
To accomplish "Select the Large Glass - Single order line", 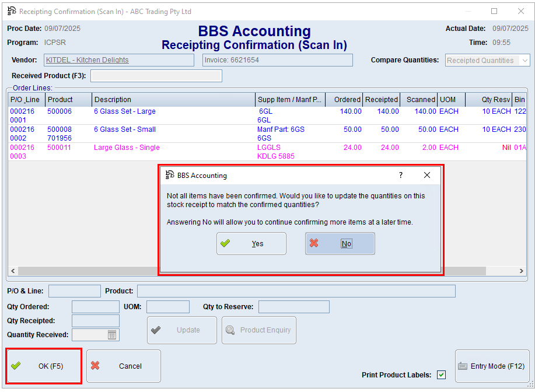I will [x=127, y=148].
